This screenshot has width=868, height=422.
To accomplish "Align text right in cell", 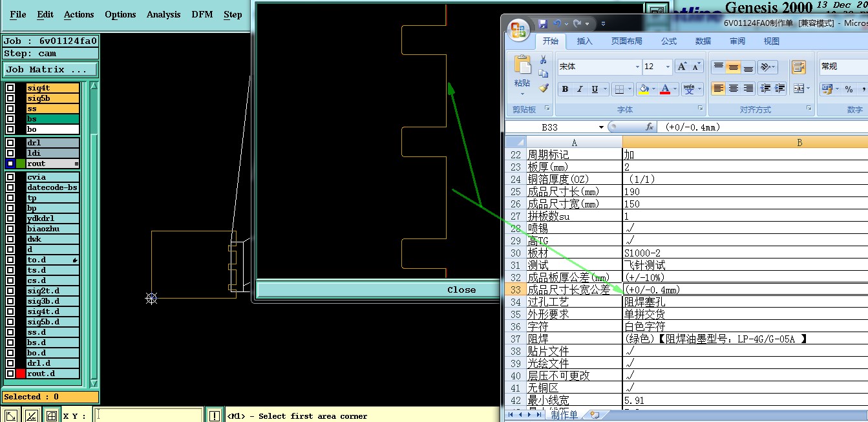I will [748, 89].
